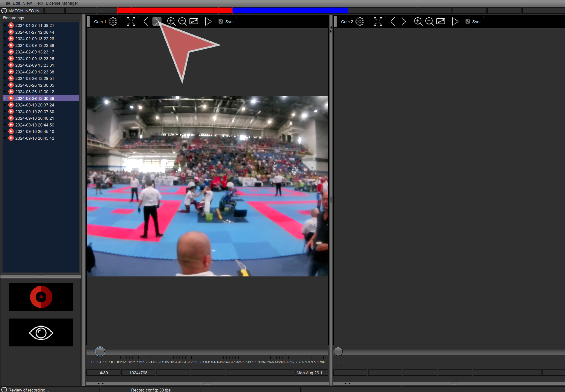
Task: Click Cam 1 timeline slider handle
Action: 100,352
